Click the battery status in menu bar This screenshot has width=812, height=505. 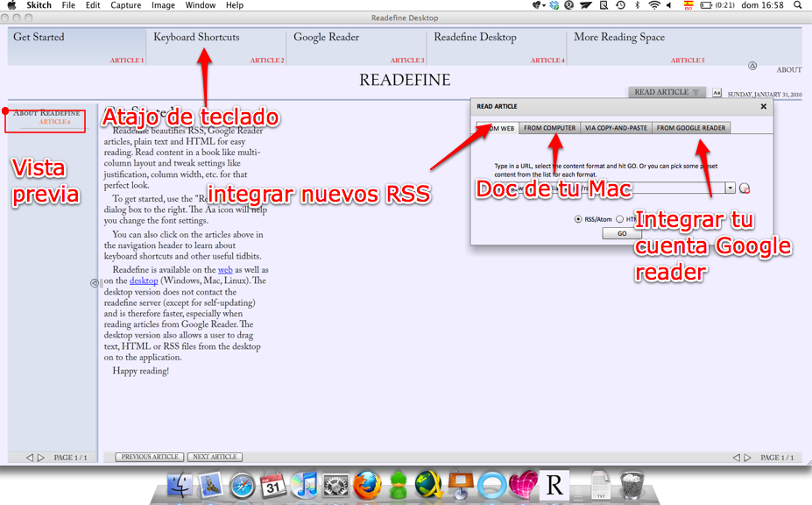click(717, 5)
